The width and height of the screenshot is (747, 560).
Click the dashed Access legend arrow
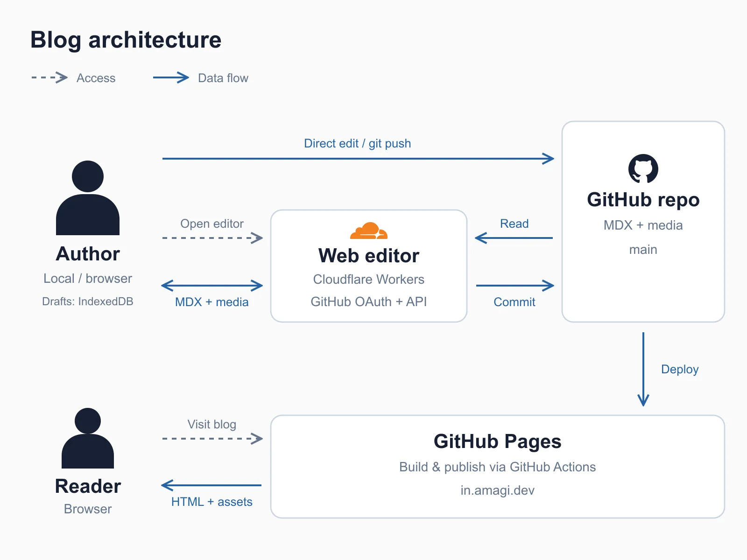49,77
